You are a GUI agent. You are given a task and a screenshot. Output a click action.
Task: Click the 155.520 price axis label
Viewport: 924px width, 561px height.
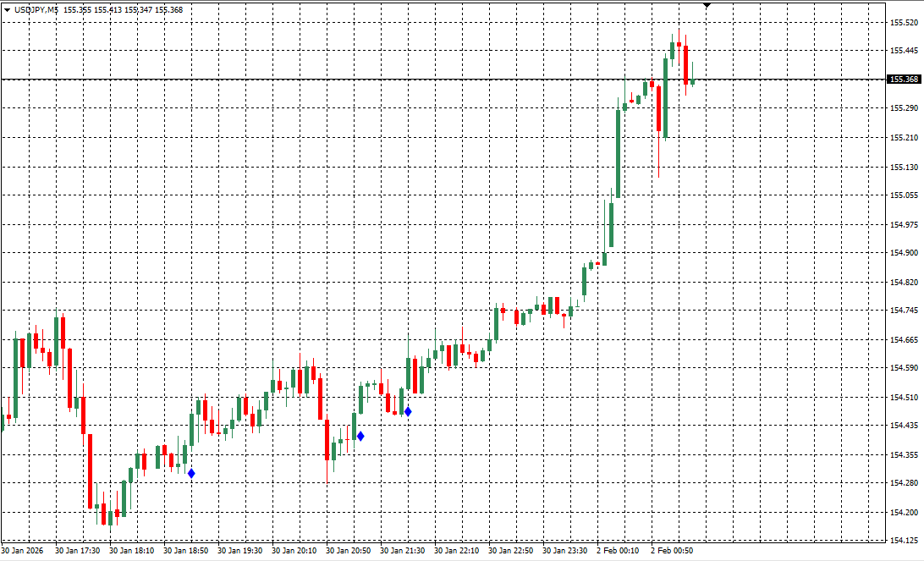point(904,23)
